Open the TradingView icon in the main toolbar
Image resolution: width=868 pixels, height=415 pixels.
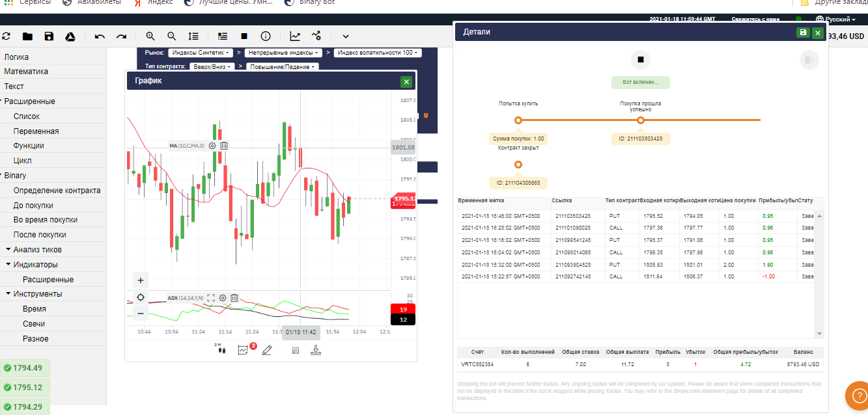(x=316, y=36)
